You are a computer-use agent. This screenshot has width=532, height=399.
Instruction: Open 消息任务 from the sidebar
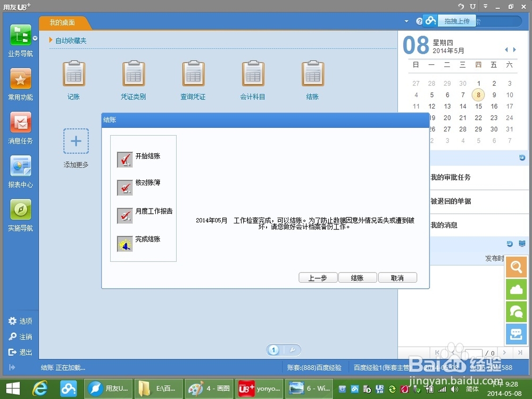pyautogui.click(x=20, y=128)
